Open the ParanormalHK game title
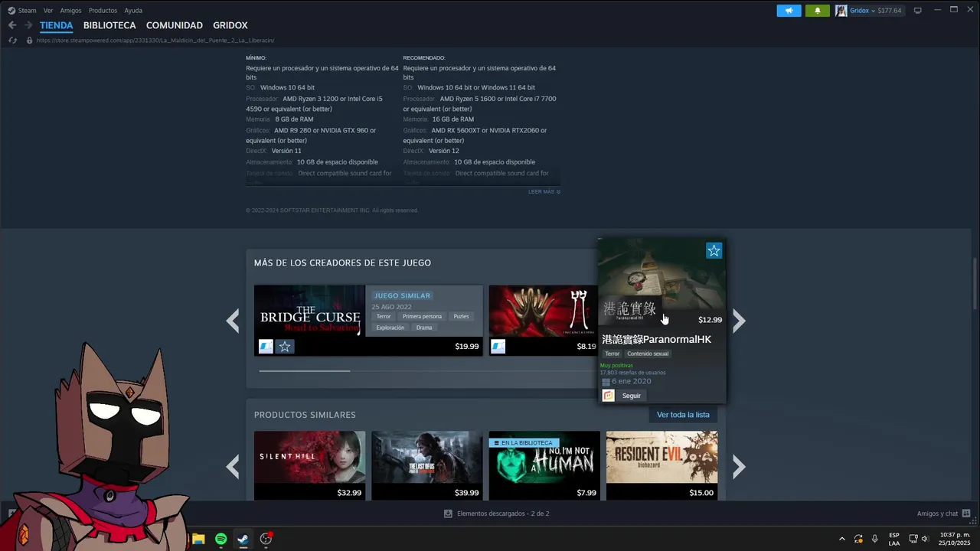The image size is (980, 551). tap(657, 339)
